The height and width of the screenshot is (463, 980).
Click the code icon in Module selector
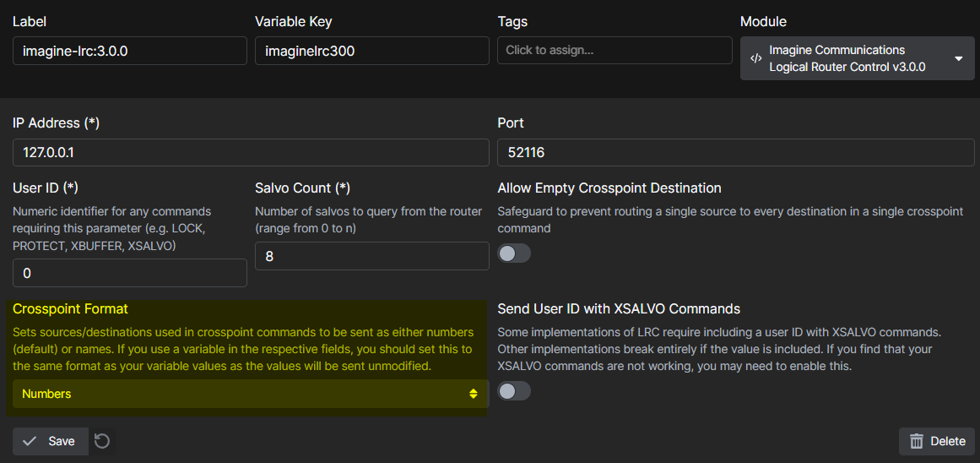click(755, 58)
